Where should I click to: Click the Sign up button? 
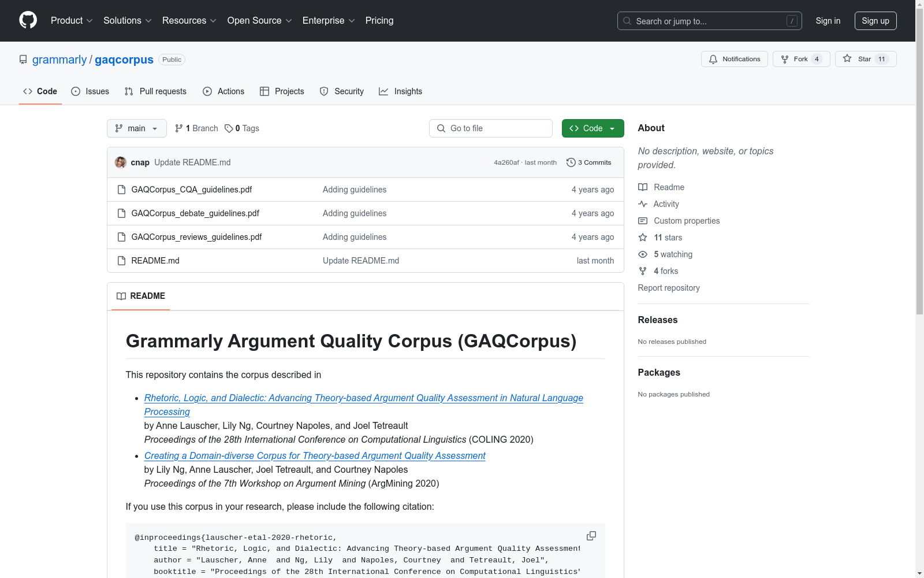coord(875,21)
